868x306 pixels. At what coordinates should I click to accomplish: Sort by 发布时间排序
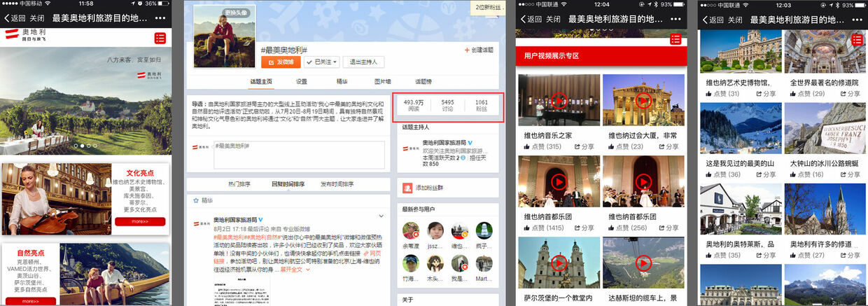(x=337, y=183)
